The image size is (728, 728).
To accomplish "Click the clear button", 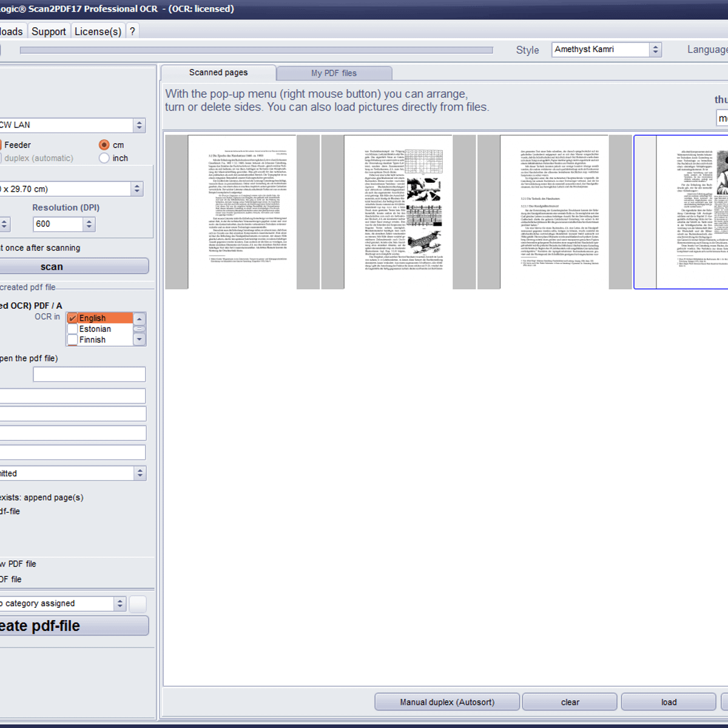I will pos(570,702).
